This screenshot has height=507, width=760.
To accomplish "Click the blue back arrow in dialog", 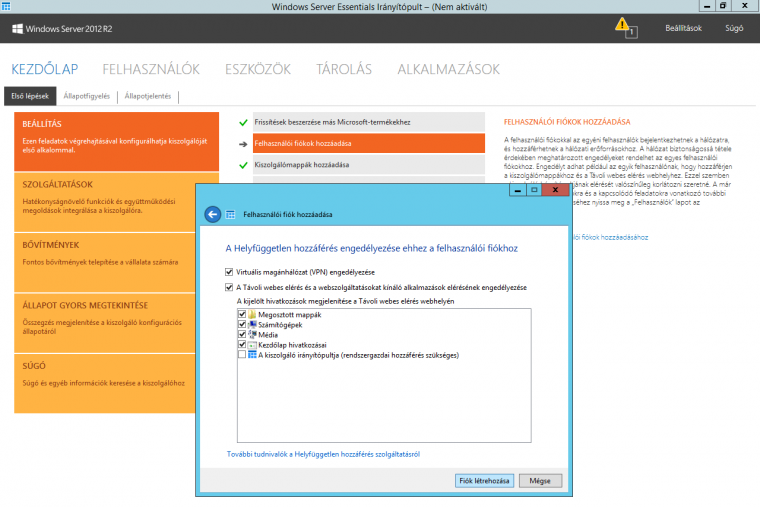I will coord(213,214).
